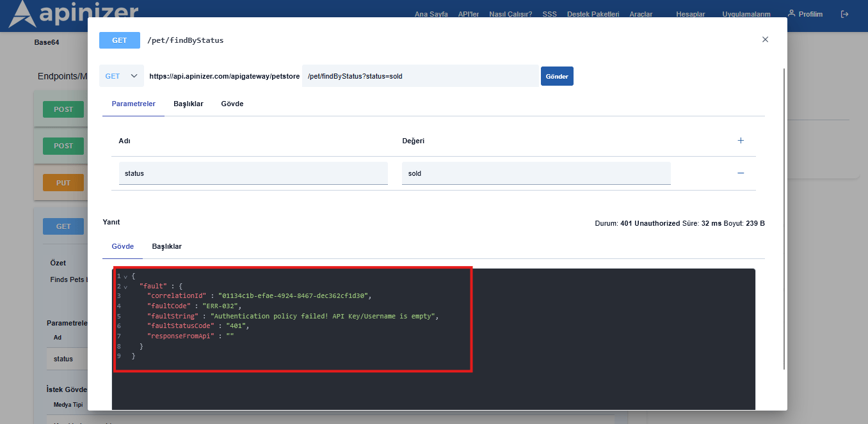Click the dialog vertical scrollbar
868x424 pixels.
tap(784, 217)
